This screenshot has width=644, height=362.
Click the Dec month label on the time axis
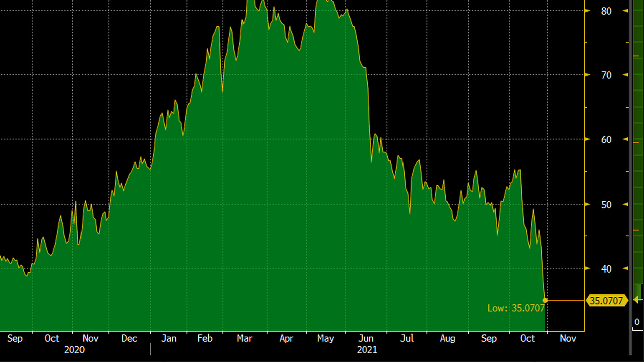coord(129,338)
